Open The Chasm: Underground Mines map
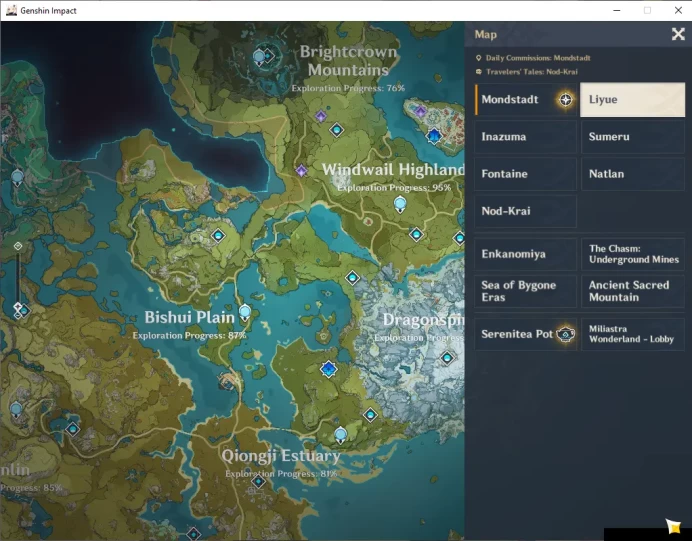Screen dimensions: 692x541 (632, 254)
